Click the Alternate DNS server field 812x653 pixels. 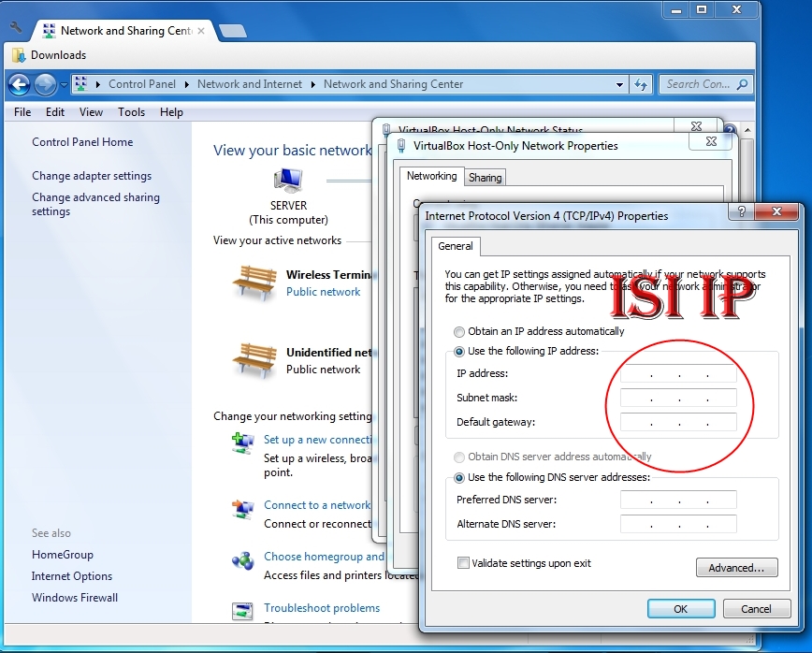[x=678, y=524]
